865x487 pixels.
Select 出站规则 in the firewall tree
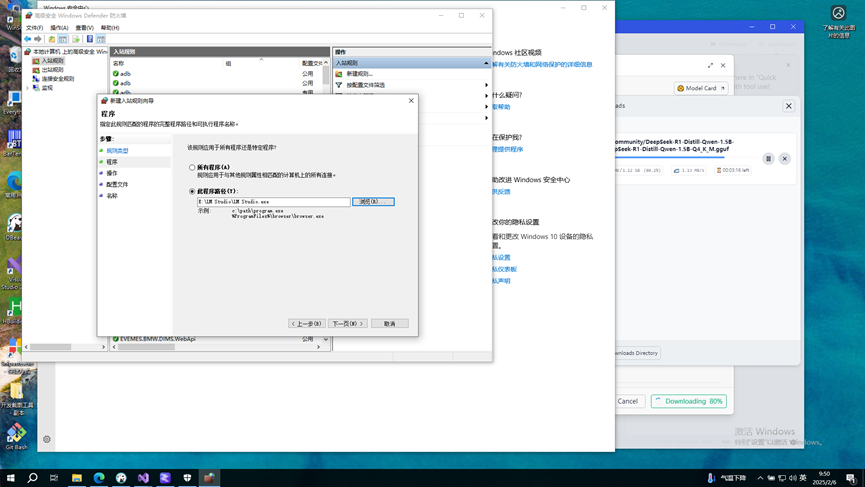coord(52,70)
